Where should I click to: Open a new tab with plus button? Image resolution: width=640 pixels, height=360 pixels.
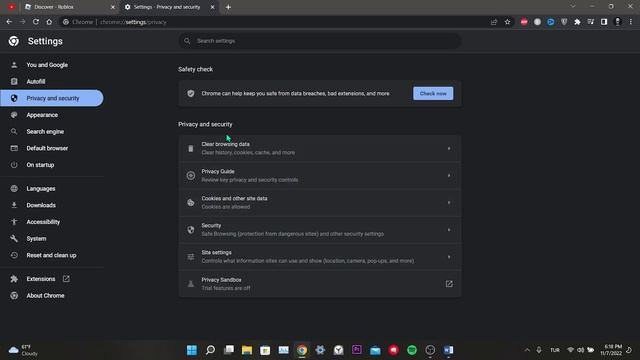(x=228, y=7)
